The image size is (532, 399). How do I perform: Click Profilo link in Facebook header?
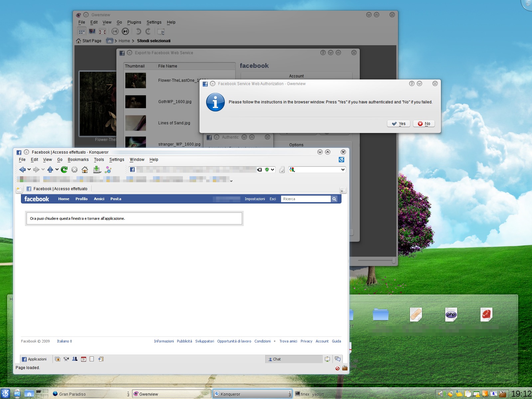point(81,199)
